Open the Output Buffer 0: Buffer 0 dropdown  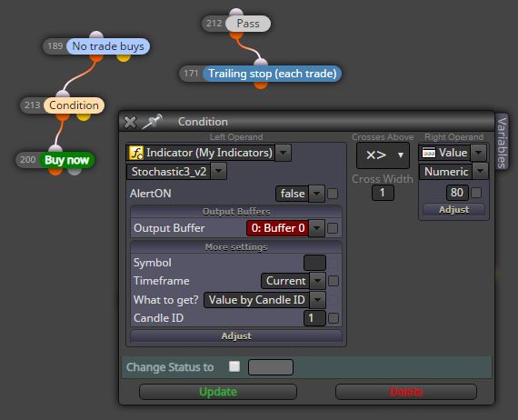(316, 228)
